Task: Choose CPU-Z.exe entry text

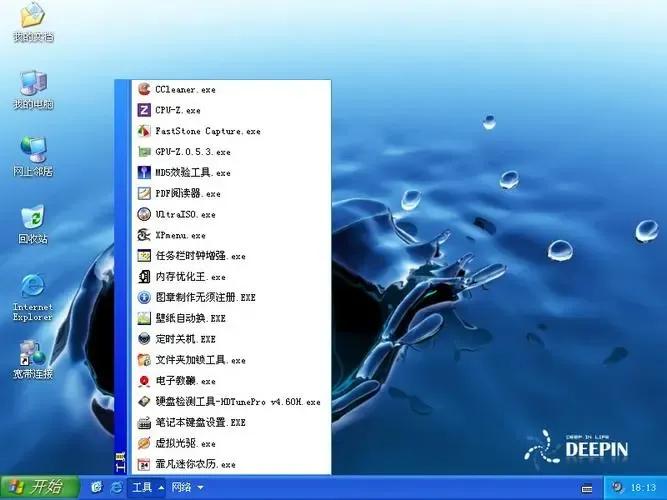Action: (x=178, y=110)
